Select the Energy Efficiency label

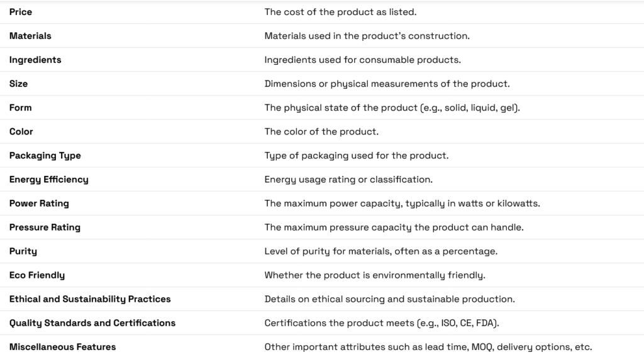click(49, 180)
